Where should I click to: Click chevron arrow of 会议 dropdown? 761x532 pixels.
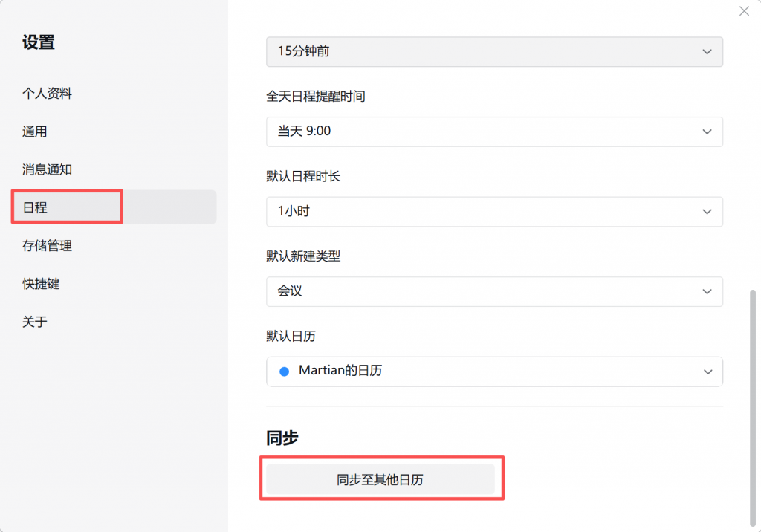click(x=707, y=292)
